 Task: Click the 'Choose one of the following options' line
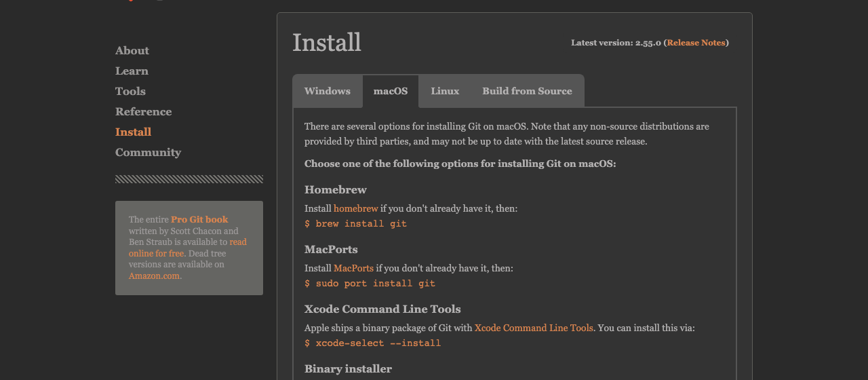[460, 164]
